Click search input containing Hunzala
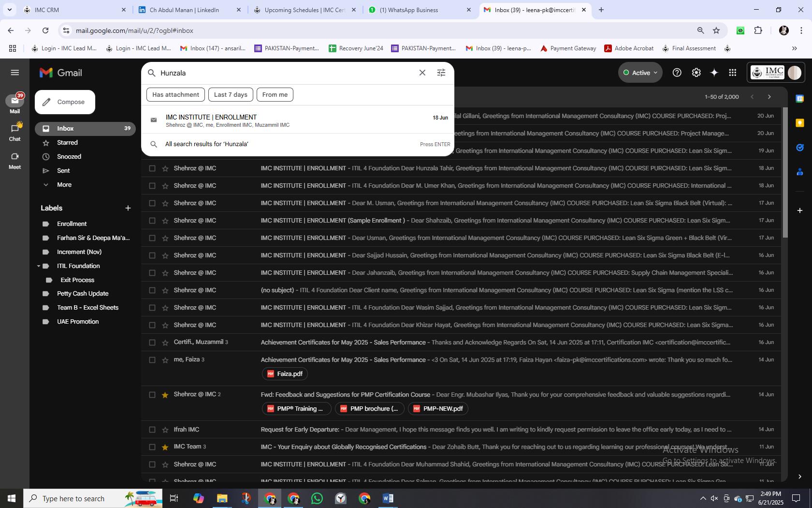 tap(285, 73)
